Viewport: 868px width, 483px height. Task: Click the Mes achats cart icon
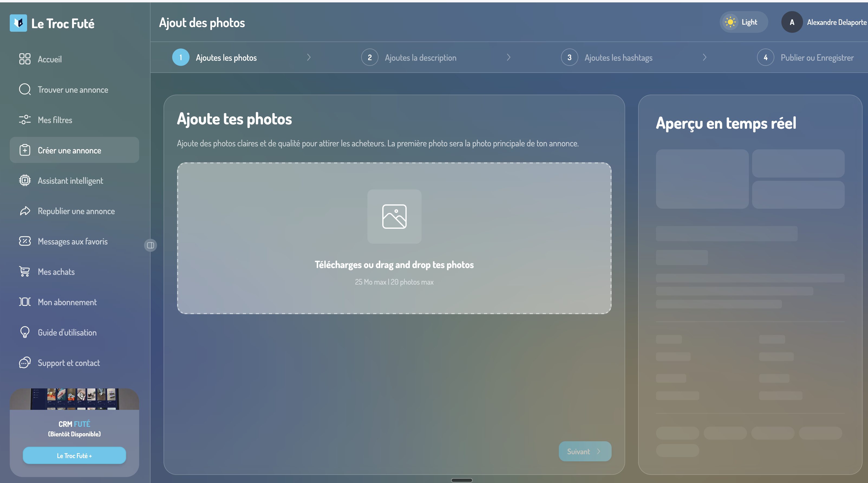point(25,272)
